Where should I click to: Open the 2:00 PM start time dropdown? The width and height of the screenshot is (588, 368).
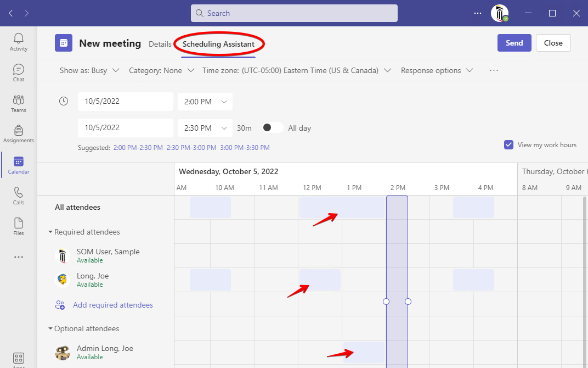[205, 102]
